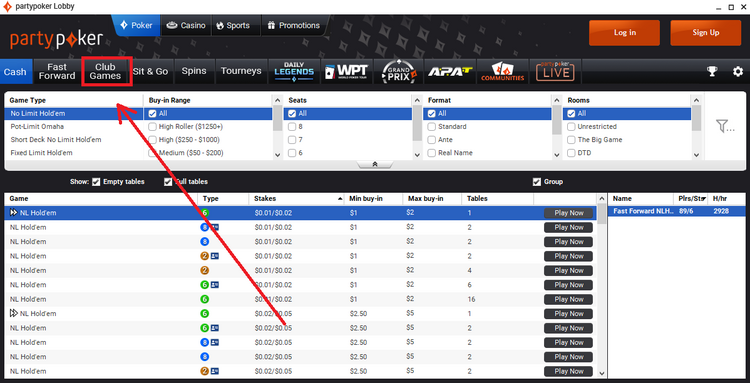Select the Fast Forward tab
This screenshot has height=383, width=750.
tap(57, 71)
